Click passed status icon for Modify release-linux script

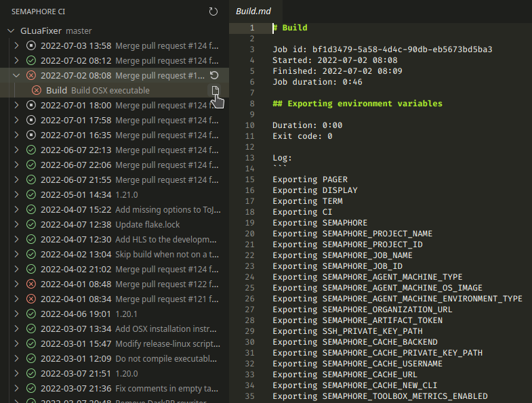31,343
